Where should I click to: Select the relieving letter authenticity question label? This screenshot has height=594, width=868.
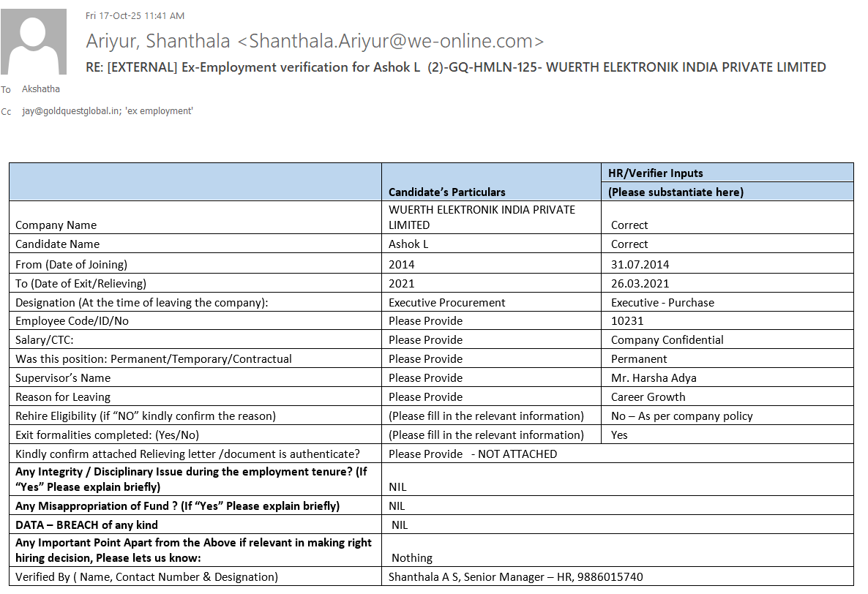(187, 454)
